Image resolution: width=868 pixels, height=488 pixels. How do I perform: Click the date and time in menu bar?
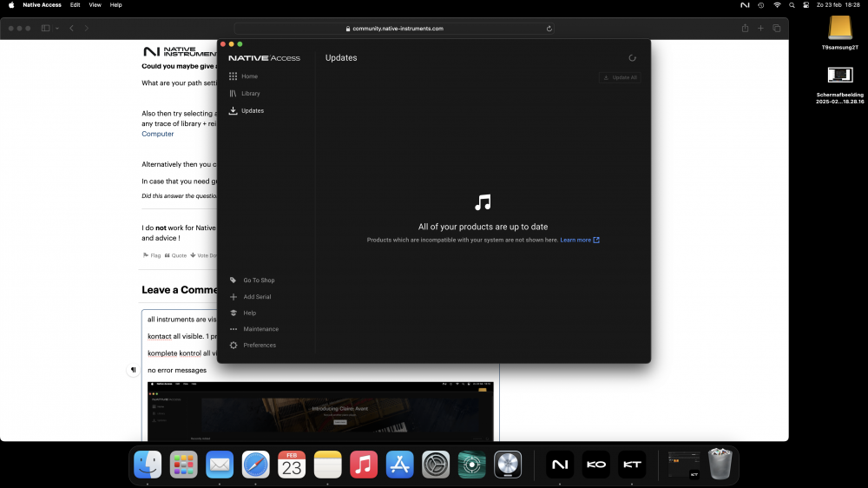(x=838, y=5)
